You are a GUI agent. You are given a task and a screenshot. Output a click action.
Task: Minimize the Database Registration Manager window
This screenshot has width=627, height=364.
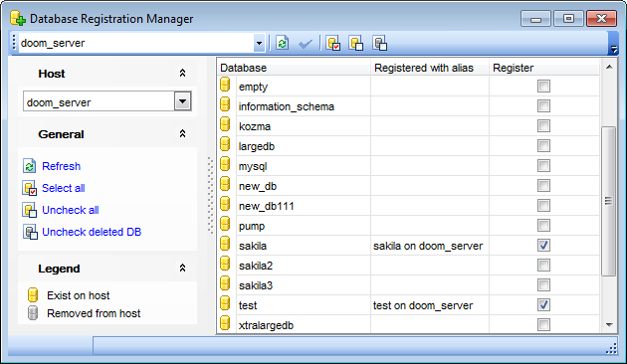[535, 19]
